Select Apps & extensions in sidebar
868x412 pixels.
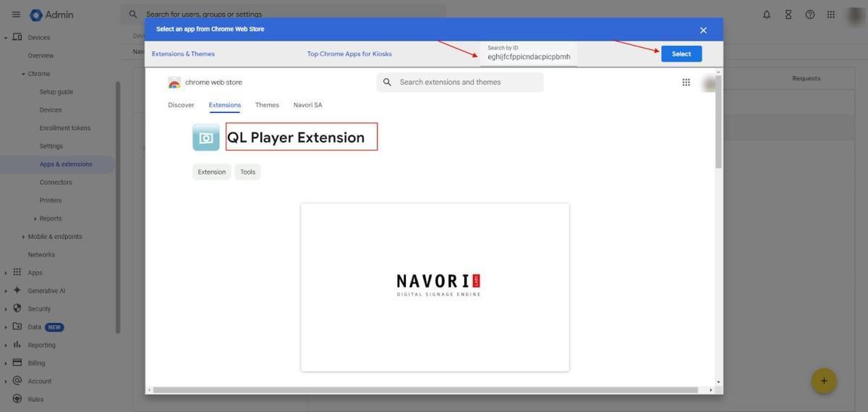(x=66, y=164)
